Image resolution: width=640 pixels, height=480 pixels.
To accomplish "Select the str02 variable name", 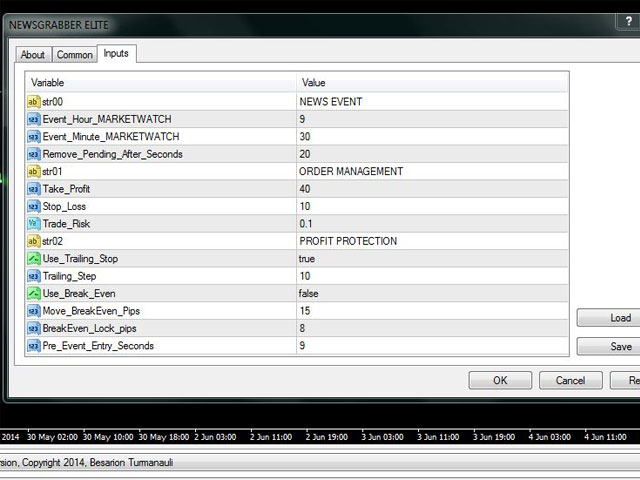I will (53, 241).
